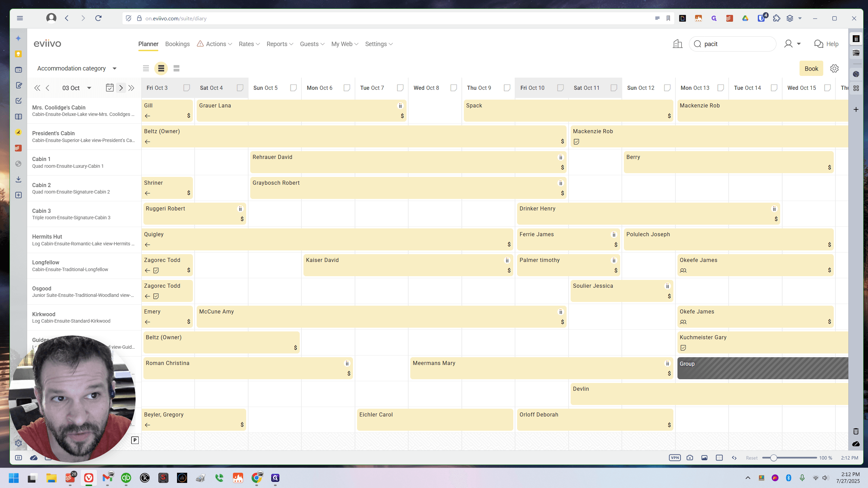Select the large row density view icon
The width and height of the screenshot is (868, 488).
coord(176,68)
